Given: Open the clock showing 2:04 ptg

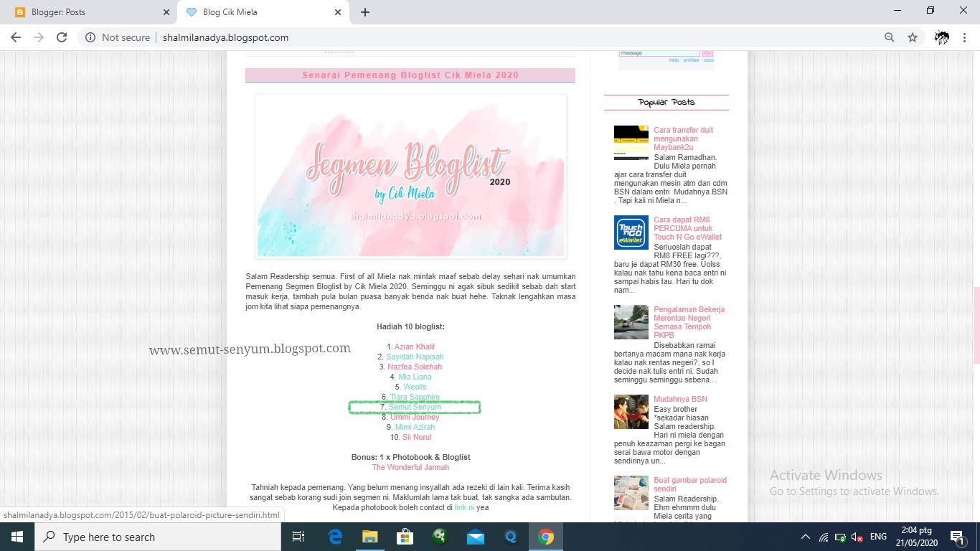Looking at the screenshot, I should (918, 537).
